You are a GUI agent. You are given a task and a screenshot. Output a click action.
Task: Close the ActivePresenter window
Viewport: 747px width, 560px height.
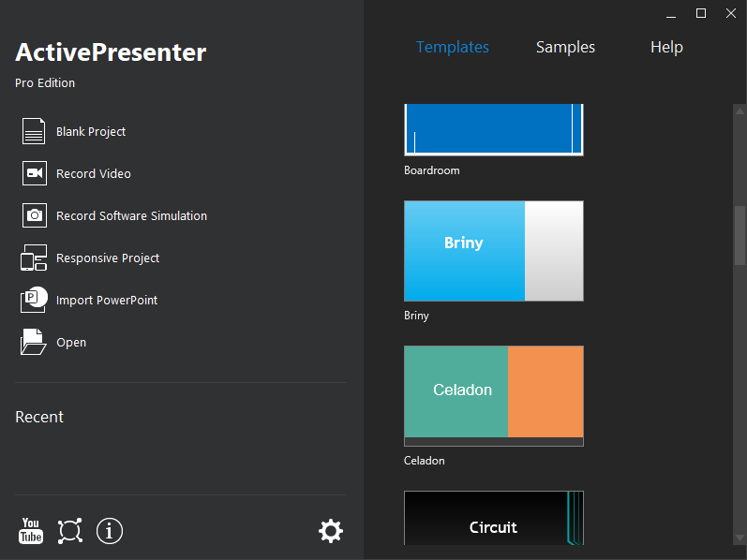[731, 13]
